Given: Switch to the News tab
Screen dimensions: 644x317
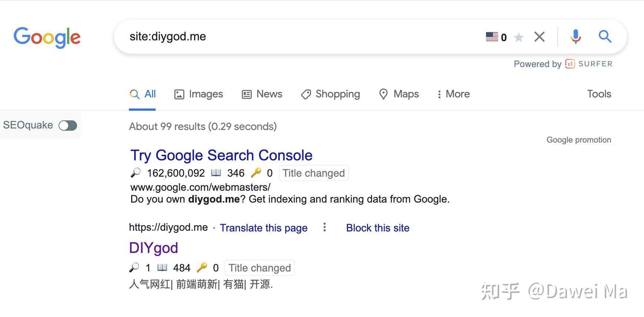Looking at the screenshot, I should pos(262,94).
